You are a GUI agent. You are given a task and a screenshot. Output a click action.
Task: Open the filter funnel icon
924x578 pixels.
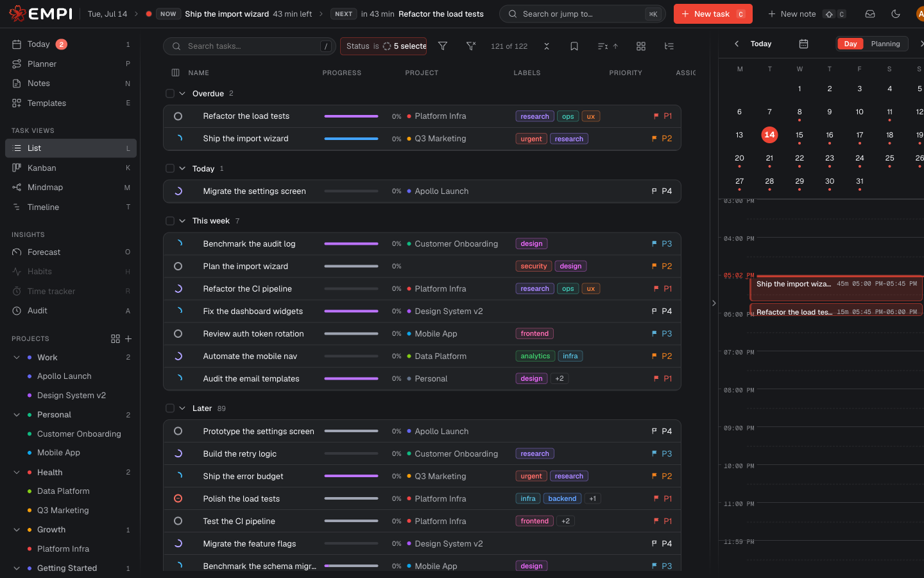coord(443,46)
